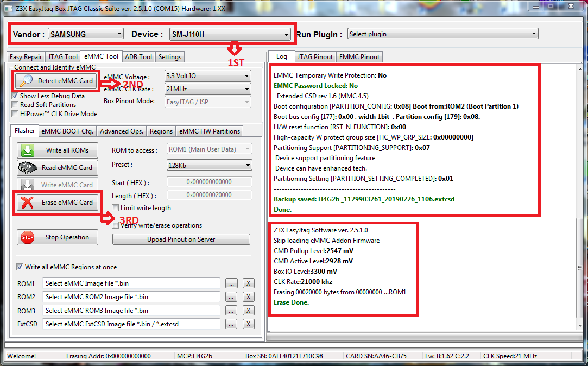The height and width of the screenshot is (366, 588).
Task: Switch to the JTAG Pinout tab
Action: 315,57
